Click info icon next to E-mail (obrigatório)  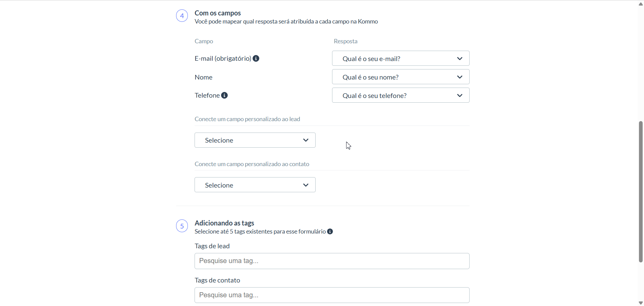(256, 58)
